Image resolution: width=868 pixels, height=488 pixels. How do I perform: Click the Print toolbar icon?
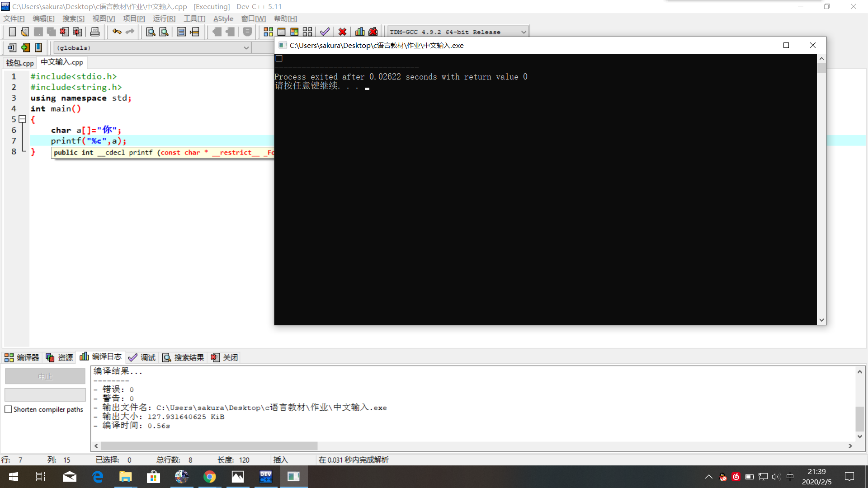pyautogui.click(x=95, y=32)
